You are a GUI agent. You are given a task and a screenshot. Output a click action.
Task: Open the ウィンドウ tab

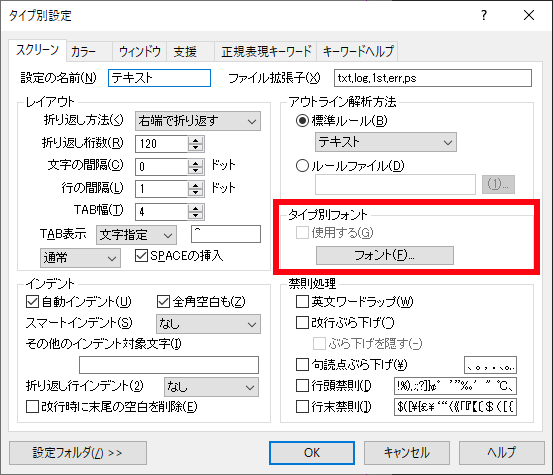(140, 52)
